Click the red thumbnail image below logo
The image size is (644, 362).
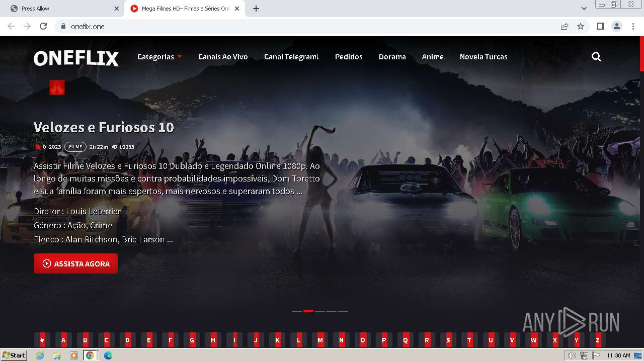click(x=57, y=87)
